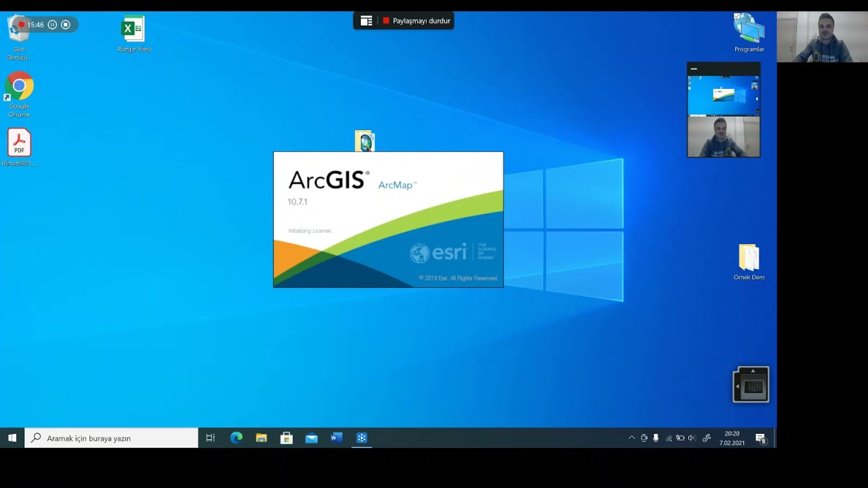
Task: Open the floating touch keyboard widget
Action: (751, 385)
